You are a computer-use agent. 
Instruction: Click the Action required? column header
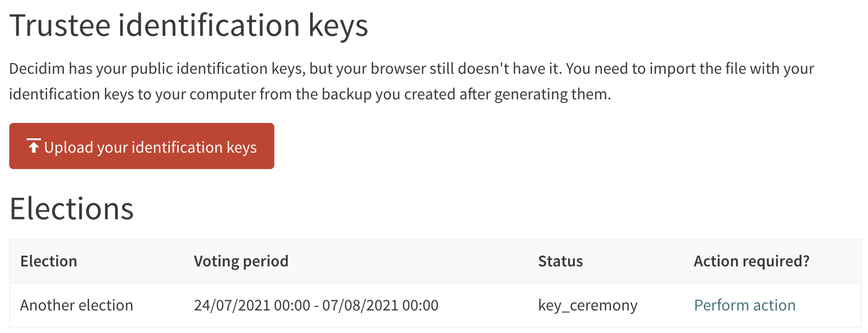pos(752,261)
